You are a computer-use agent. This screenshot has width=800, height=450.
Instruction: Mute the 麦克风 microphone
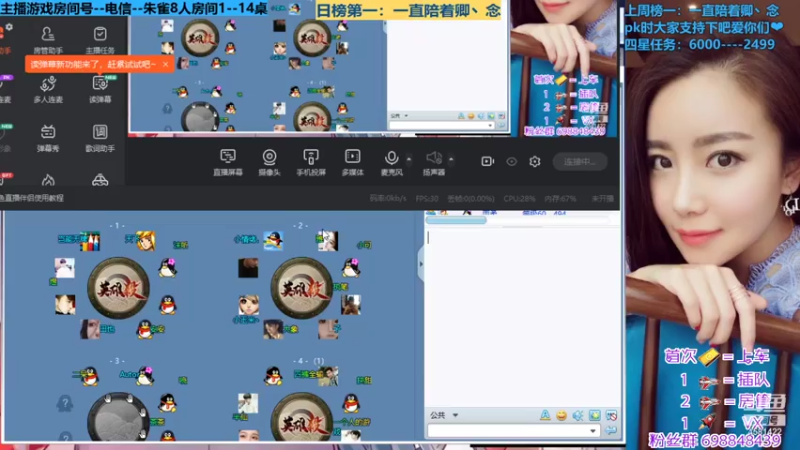pyautogui.click(x=391, y=163)
